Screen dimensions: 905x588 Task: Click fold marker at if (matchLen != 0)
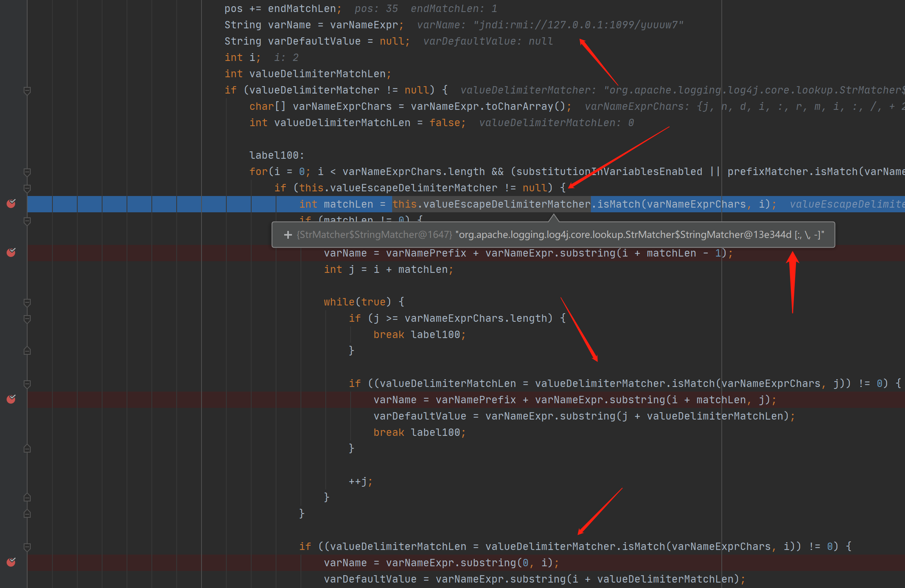[x=27, y=221]
